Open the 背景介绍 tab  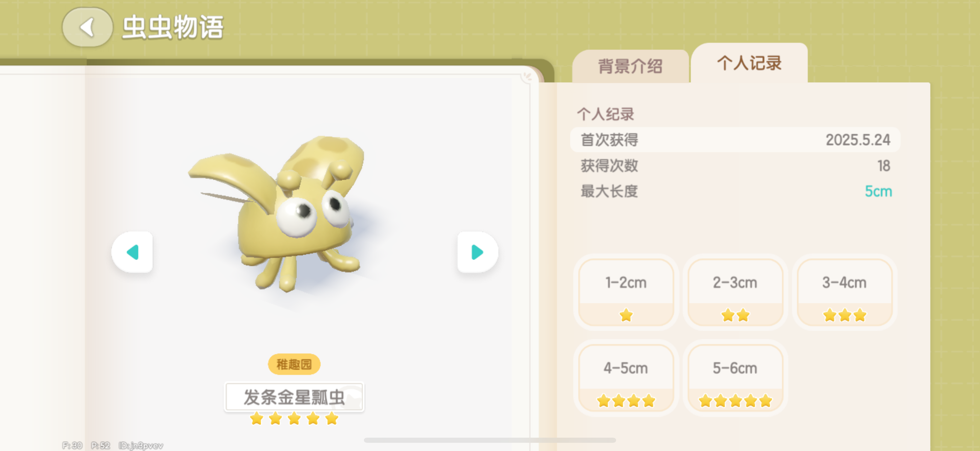630,67
